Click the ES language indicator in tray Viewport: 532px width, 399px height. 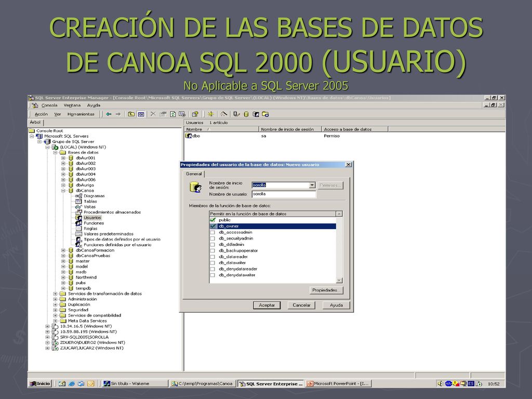tap(471, 383)
